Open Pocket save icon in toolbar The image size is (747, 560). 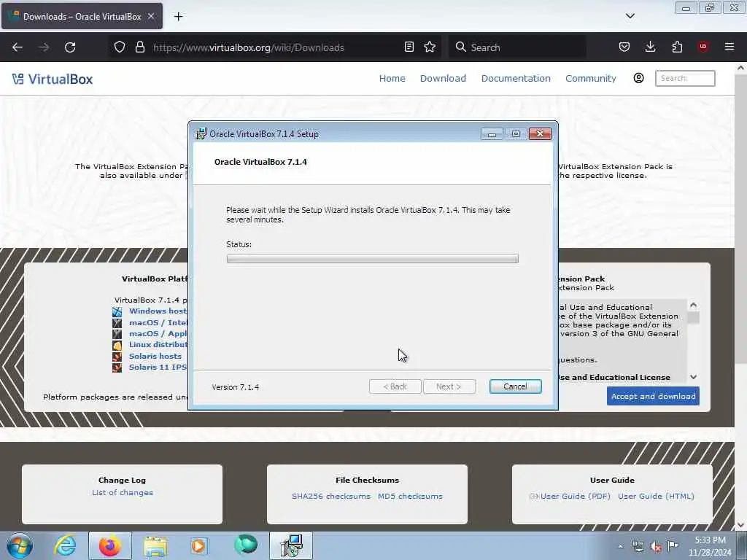(x=624, y=47)
